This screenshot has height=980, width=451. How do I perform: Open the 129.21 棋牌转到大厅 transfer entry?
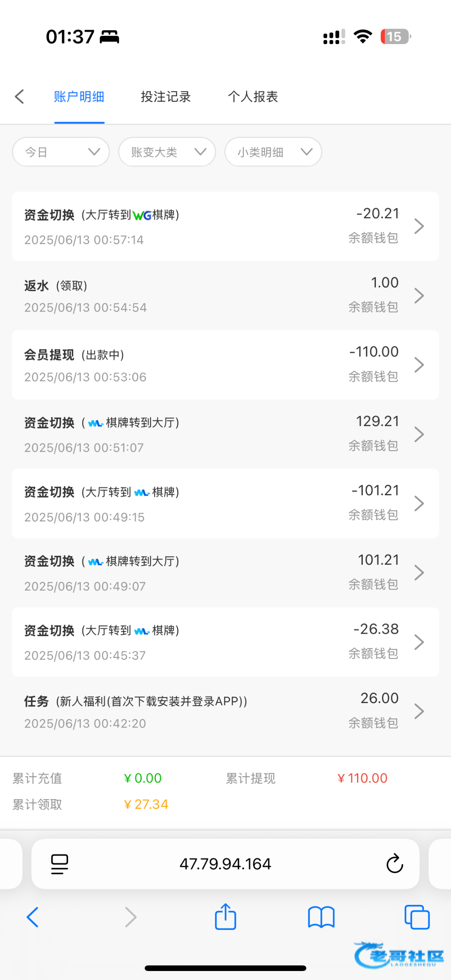coord(225,434)
